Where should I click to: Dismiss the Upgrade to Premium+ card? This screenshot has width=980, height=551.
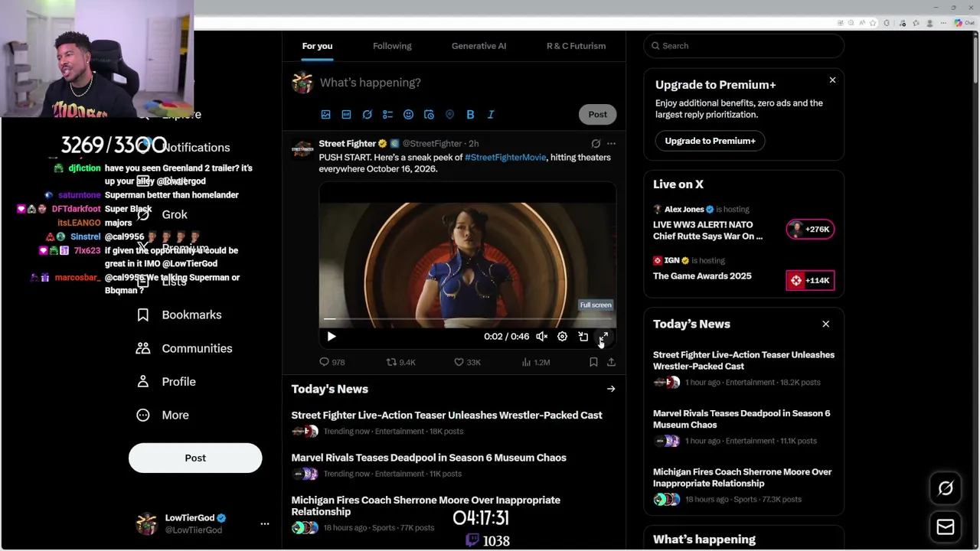(x=832, y=80)
